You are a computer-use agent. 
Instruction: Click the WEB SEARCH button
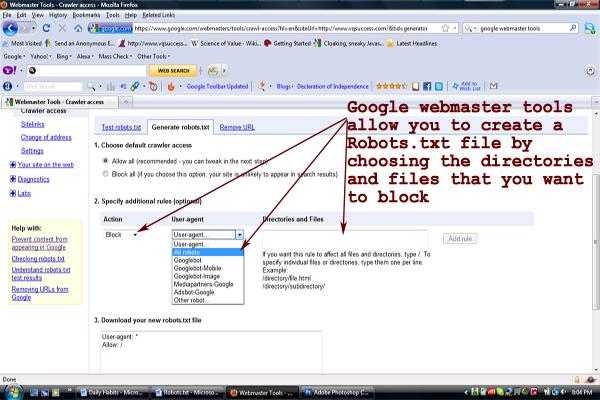tap(173, 71)
